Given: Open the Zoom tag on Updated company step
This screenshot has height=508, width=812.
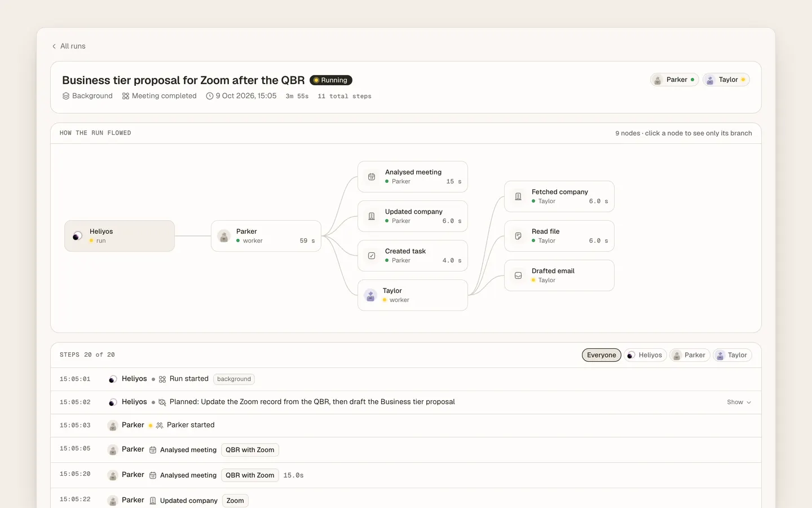Looking at the screenshot, I should tap(235, 501).
